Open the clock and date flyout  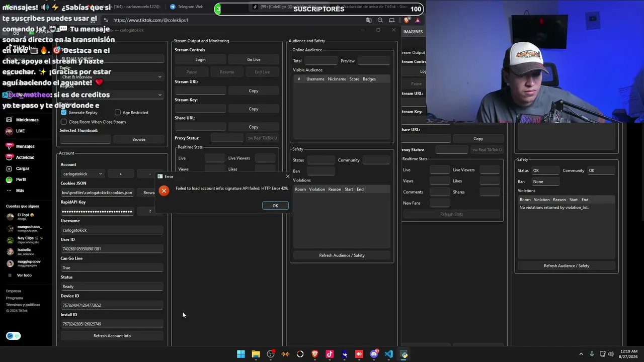tap(628, 354)
